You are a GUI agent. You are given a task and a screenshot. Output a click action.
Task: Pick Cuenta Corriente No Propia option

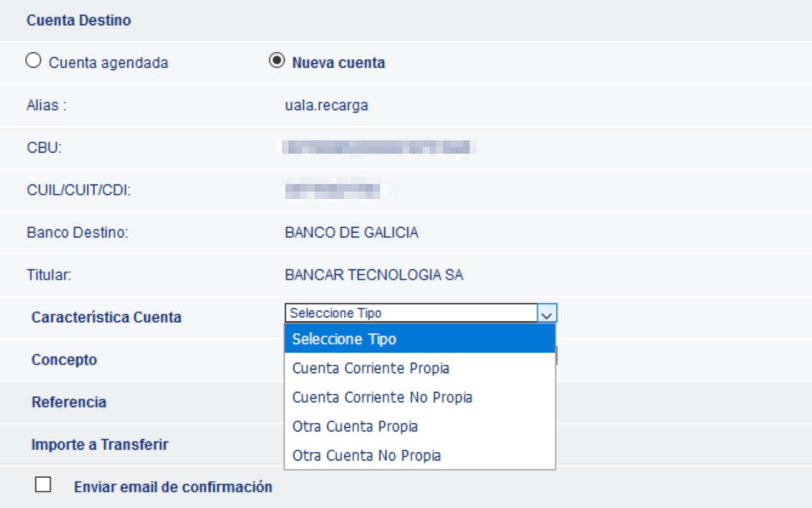pyautogui.click(x=382, y=397)
